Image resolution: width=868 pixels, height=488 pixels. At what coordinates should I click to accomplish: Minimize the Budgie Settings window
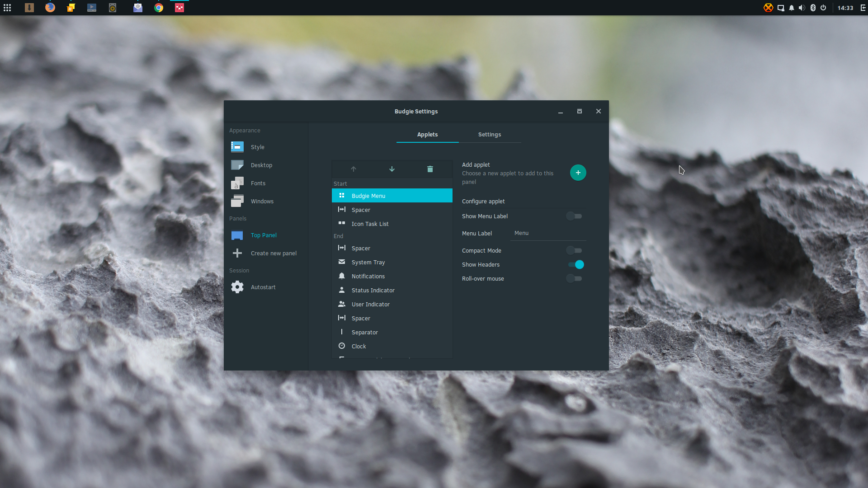point(561,112)
